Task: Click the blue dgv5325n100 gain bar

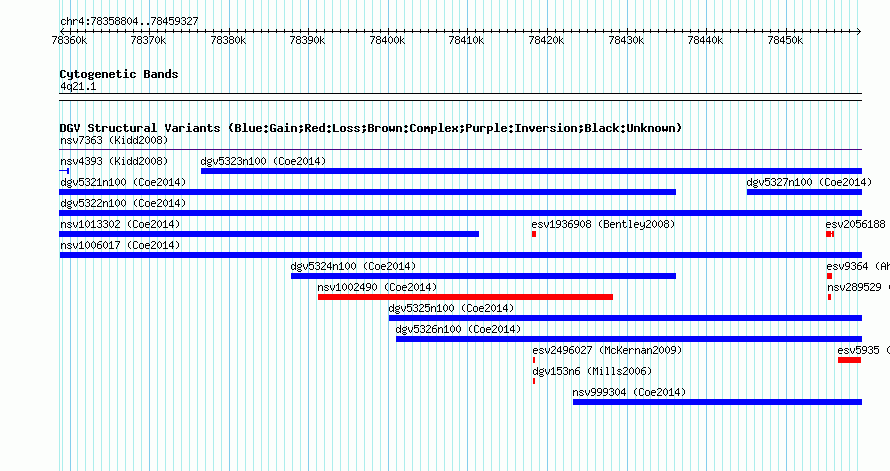Action: pyautogui.click(x=625, y=318)
